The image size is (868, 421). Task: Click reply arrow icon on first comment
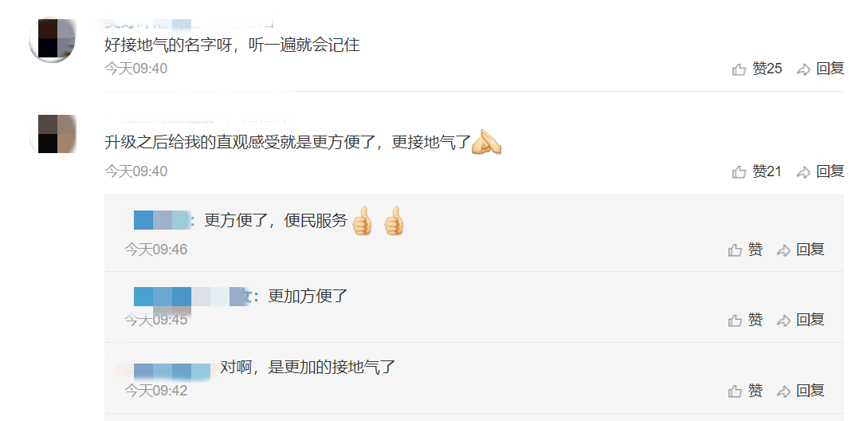(x=803, y=70)
